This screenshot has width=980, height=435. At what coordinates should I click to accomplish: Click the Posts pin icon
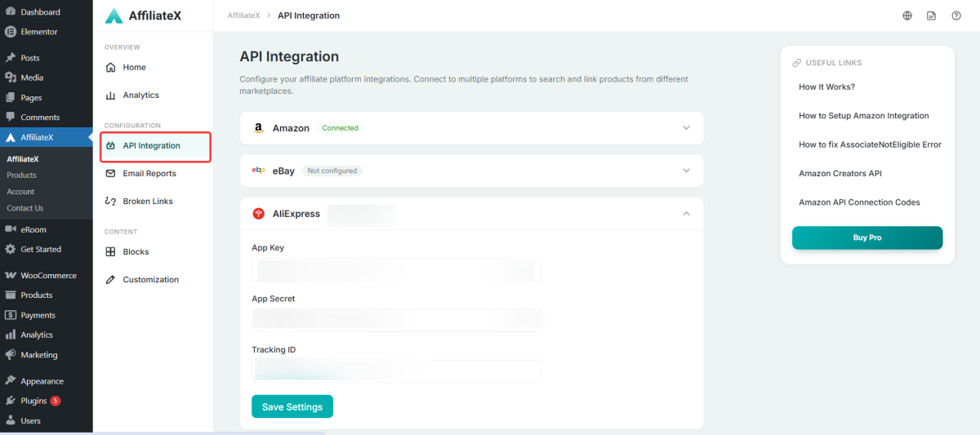pyautogui.click(x=11, y=58)
